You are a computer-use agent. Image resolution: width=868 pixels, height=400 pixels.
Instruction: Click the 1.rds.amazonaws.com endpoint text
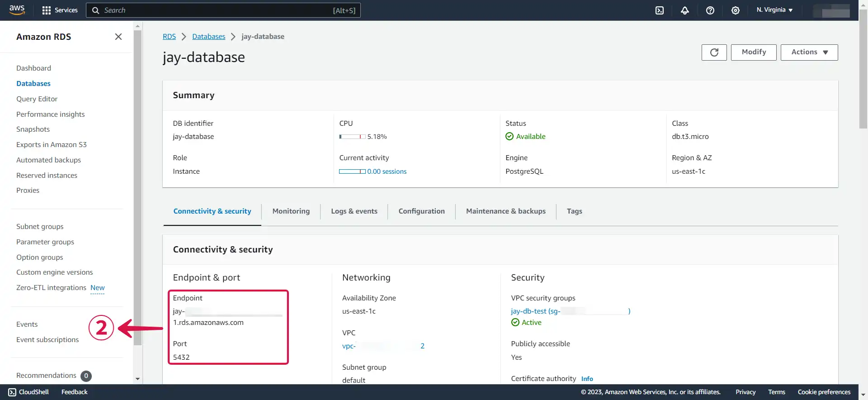[x=208, y=323]
